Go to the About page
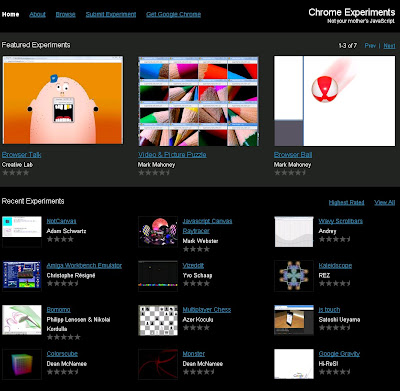The image size is (400, 391). point(37,14)
